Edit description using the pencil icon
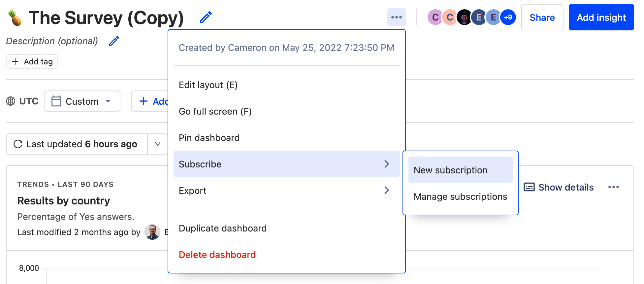Screen dimensions: 644x284 (x=114, y=41)
